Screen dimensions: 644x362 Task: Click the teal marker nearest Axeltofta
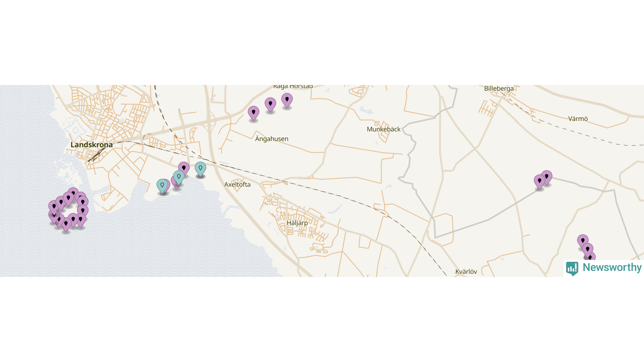pos(200,169)
